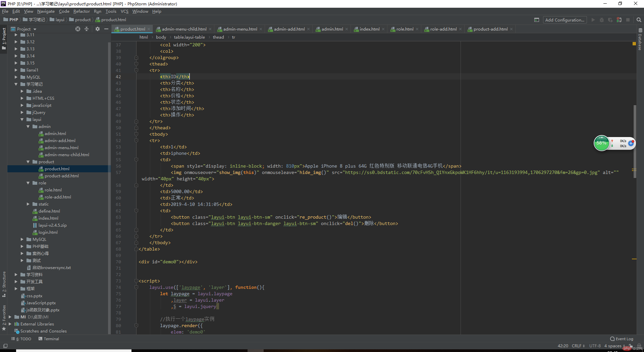Collapse the admin folder

tap(28, 127)
